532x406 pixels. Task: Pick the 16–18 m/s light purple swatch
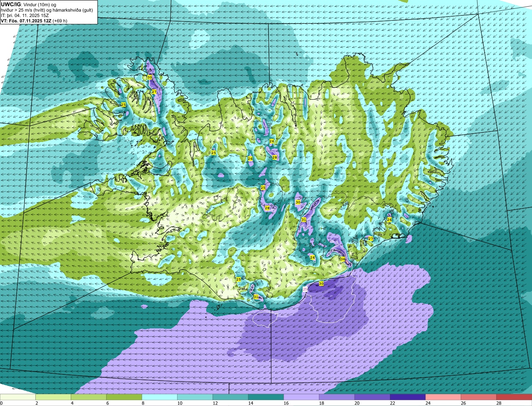tap(301, 397)
